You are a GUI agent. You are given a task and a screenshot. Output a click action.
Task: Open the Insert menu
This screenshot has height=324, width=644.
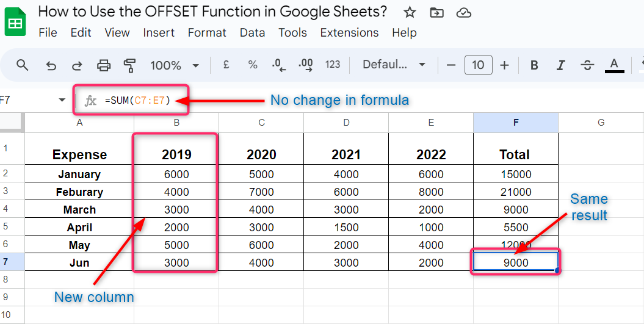point(159,33)
